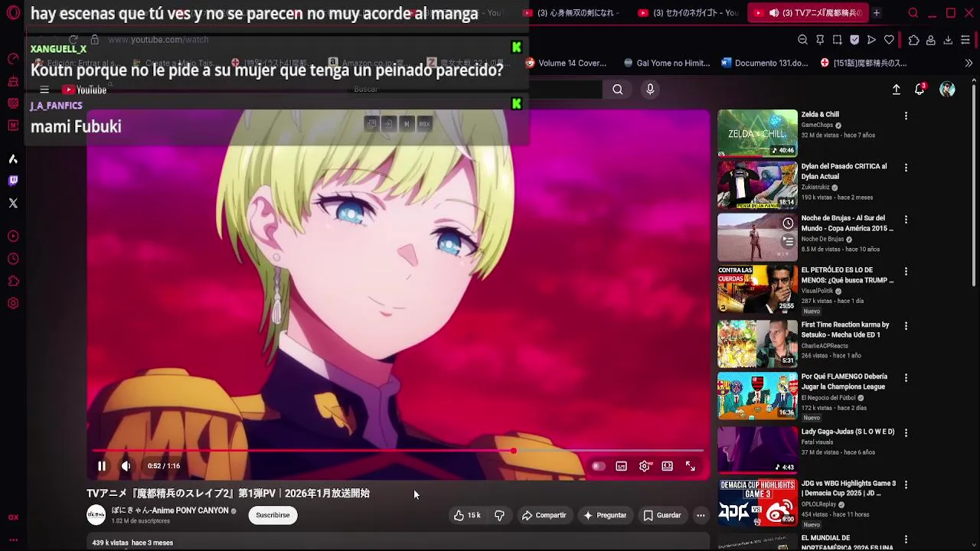Open the Zelda & Chill thumbnail

coord(757,133)
